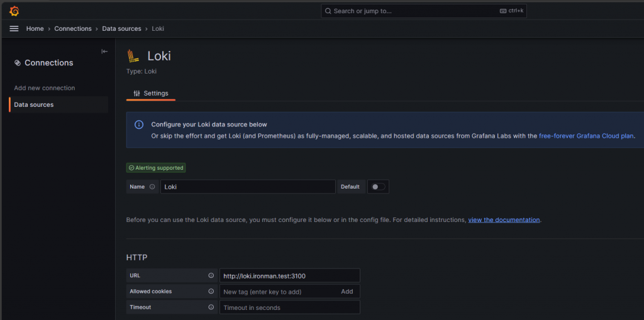Click Add button for allowed cookies

(347, 291)
